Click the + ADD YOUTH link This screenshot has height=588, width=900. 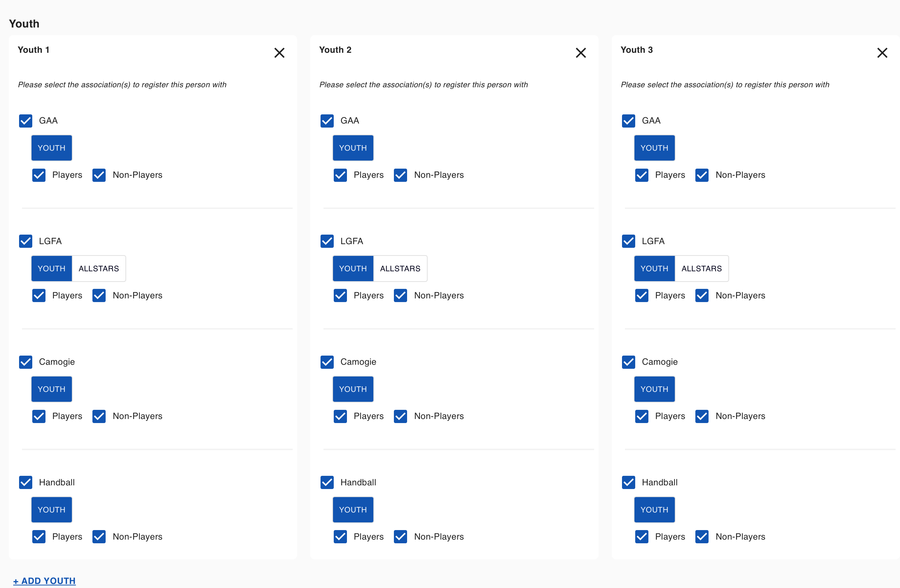click(x=45, y=581)
